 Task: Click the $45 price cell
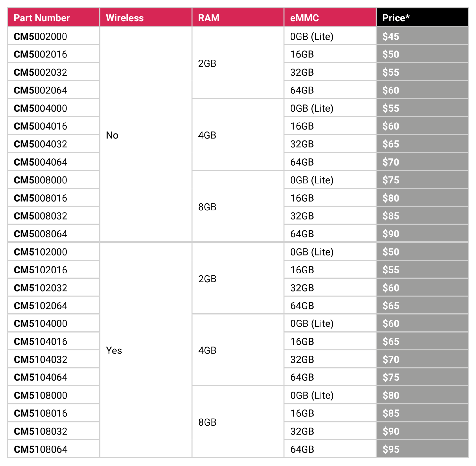pos(391,37)
